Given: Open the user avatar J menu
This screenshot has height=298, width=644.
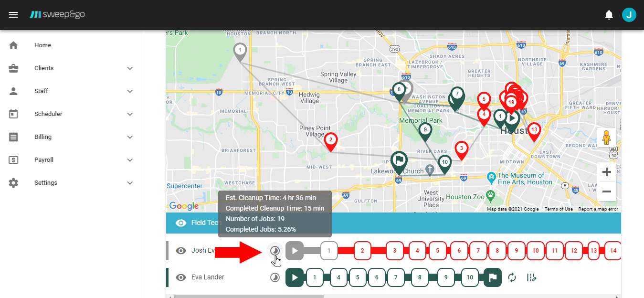Looking at the screenshot, I should coord(629,15).
